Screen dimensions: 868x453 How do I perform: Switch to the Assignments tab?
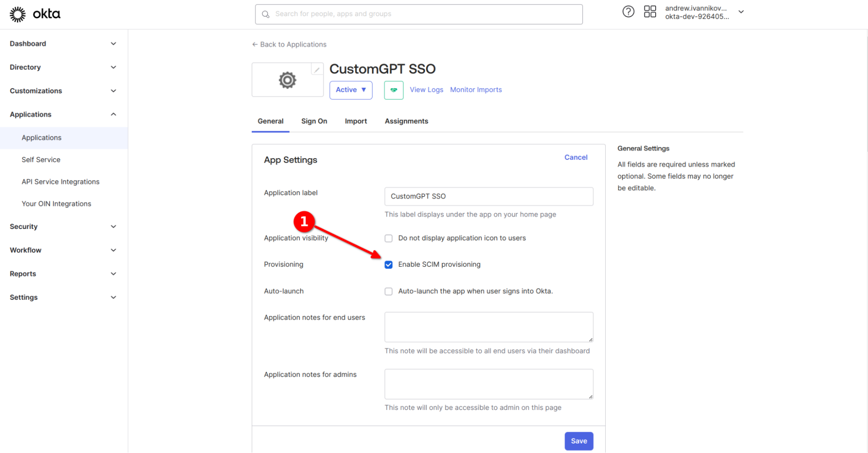tap(406, 121)
